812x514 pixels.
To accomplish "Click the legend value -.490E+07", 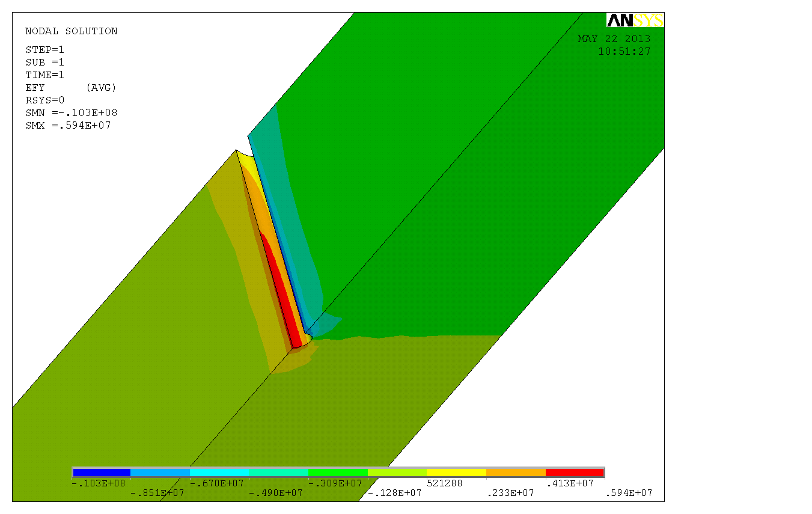I will 276,494.
